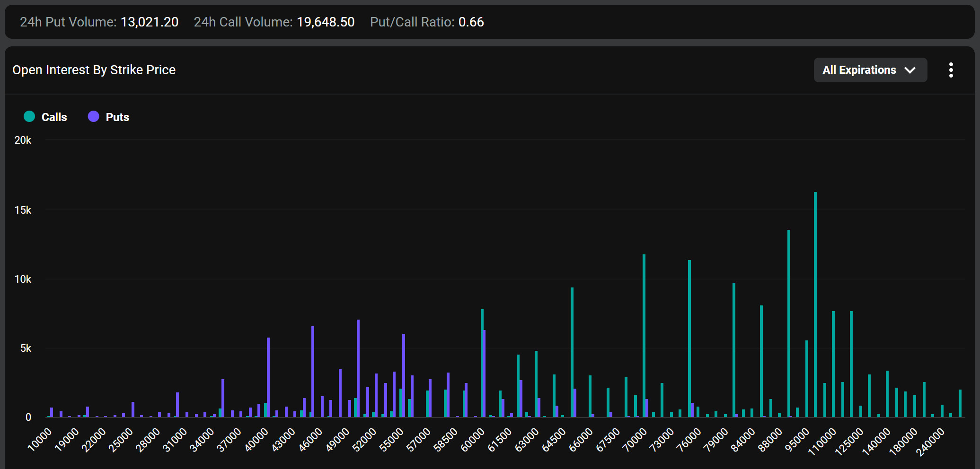Click the 49000 strike axis label
The image size is (980, 469).
click(x=337, y=439)
